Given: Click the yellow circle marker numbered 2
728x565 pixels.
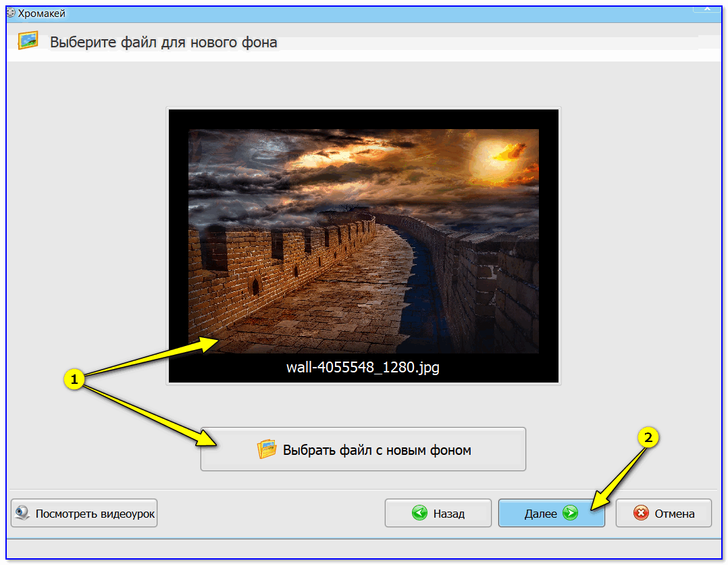Looking at the screenshot, I should (648, 438).
